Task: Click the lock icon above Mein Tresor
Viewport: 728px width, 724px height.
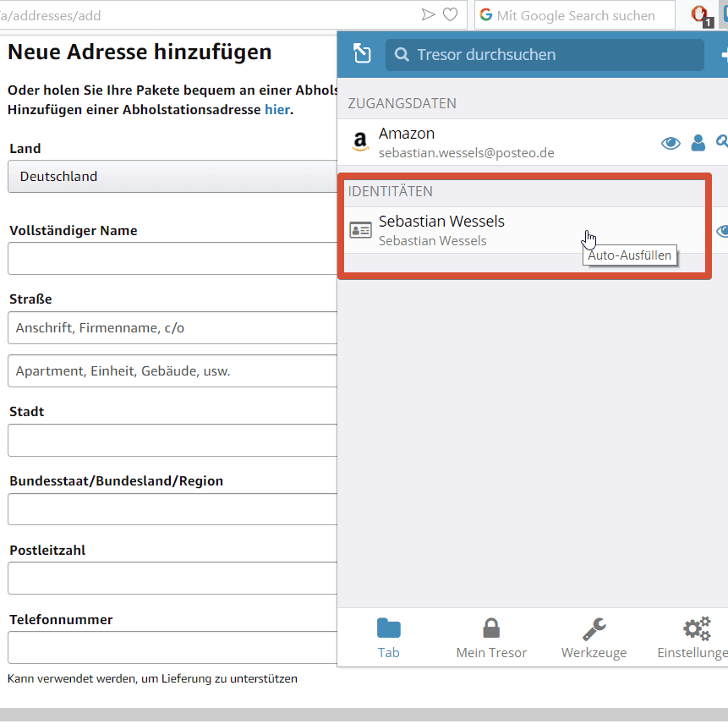Action: click(491, 628)
